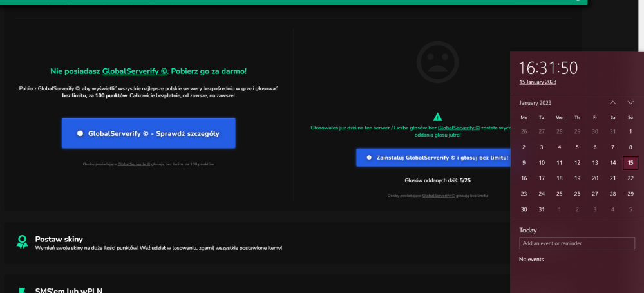The image size is (644, 293).
Task: Click the info icon on the Sprawdź szczegóły button
Action: (80, 133)
